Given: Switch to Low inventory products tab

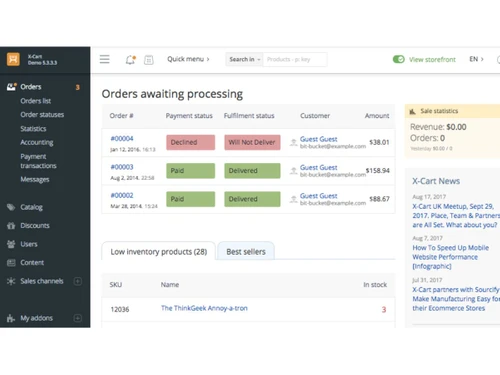Looking at the screenshot, I should click(159, 252).
